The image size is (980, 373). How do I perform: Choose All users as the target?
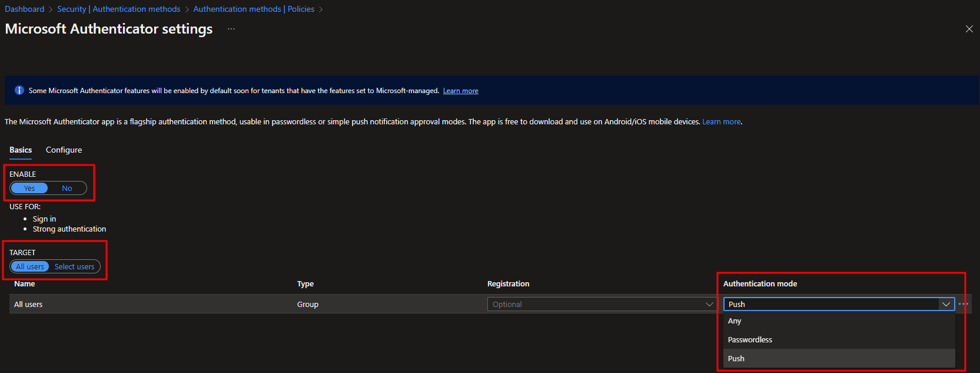[30, 266]
